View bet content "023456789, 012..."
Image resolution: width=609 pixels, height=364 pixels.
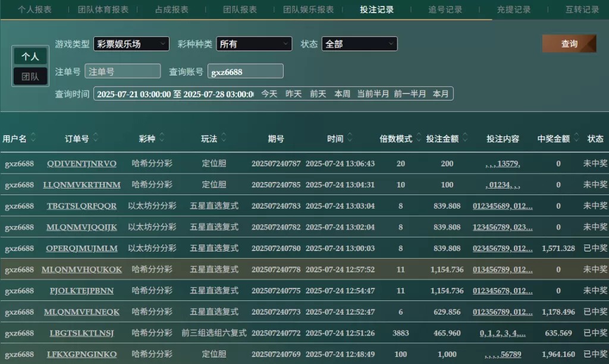(x=503, y=248)
